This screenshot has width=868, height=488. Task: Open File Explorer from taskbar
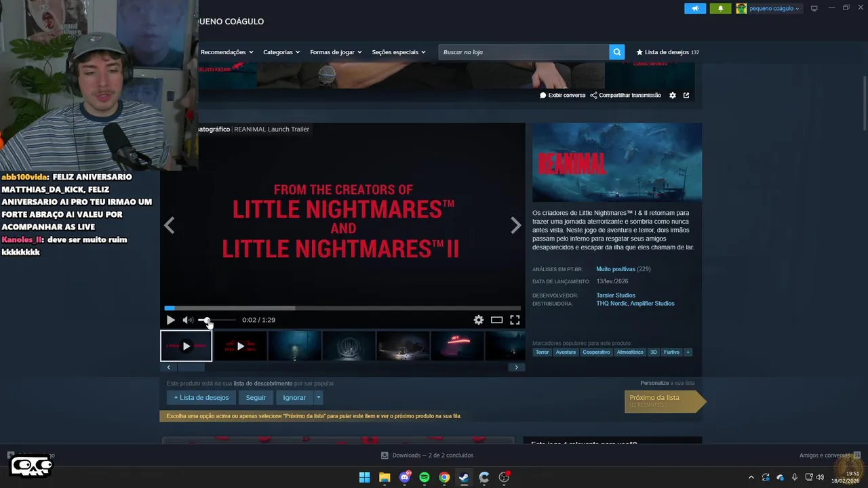[384, 477]
